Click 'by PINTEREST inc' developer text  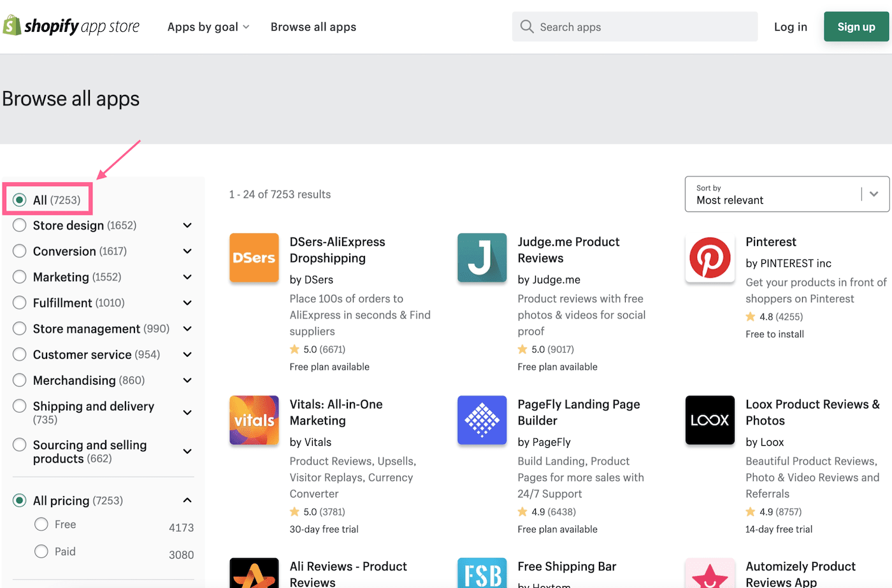(x=788, y=263)
